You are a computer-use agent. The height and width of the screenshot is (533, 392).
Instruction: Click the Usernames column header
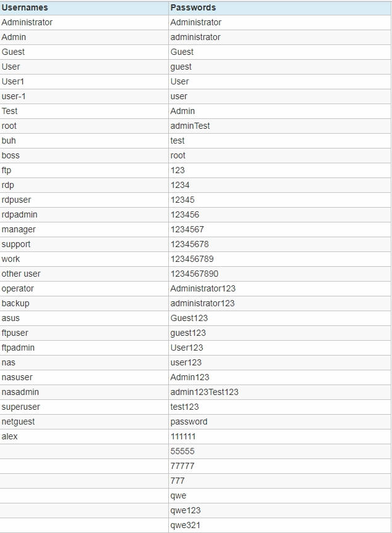tap(84, 7)
